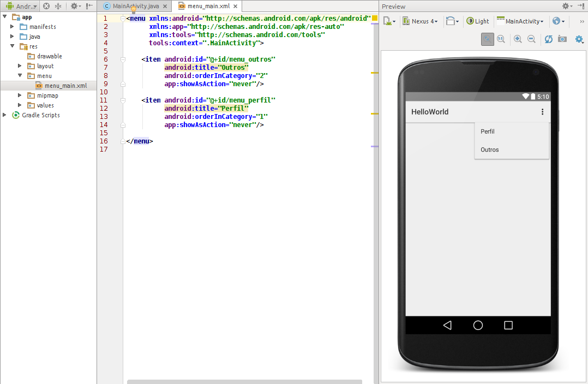The height and width of the screenshot is (384, 588).
Task: Expand Gradle Scripts node
Action: pyautogui.click(x=5, y=115)
